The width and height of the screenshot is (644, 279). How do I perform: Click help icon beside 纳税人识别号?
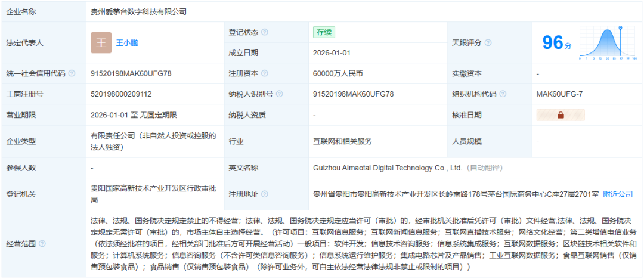(x=280, y=94)
